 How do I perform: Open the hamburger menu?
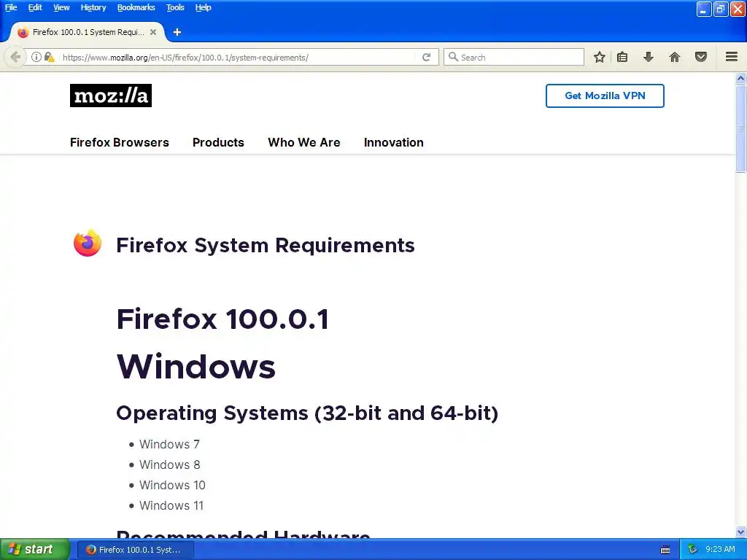732,57
